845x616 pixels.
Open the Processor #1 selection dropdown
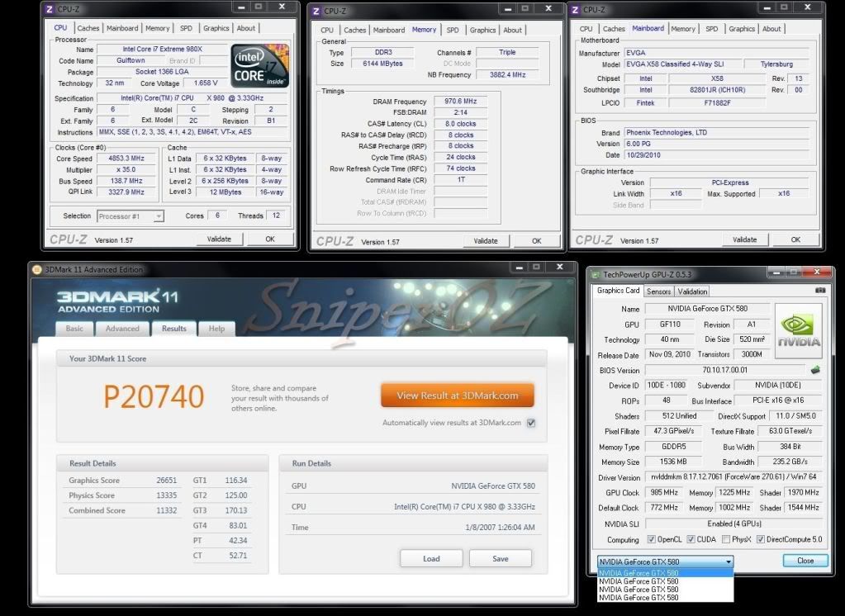coord(131,216)
